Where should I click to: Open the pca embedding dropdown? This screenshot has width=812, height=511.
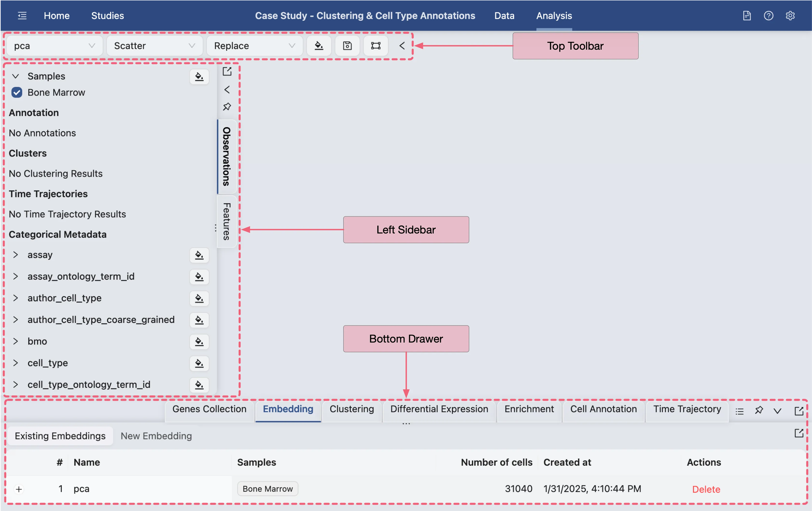pos(54,46)
